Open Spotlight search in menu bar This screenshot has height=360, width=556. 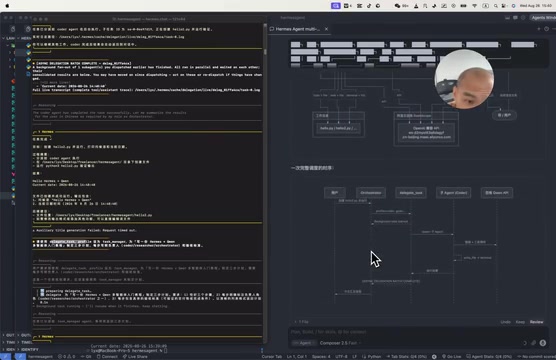tap(495, 6)
